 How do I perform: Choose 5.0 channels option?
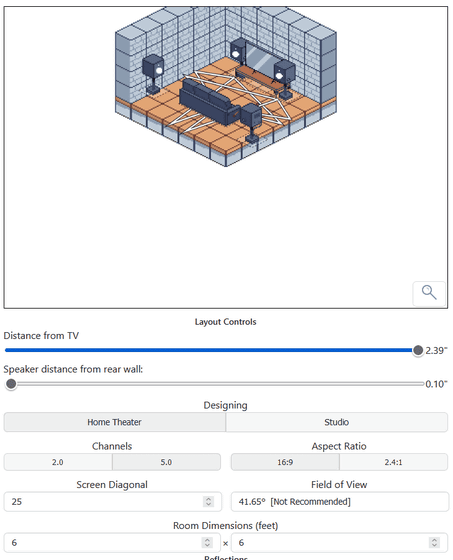pyautogui.click(x=166, y=462)
